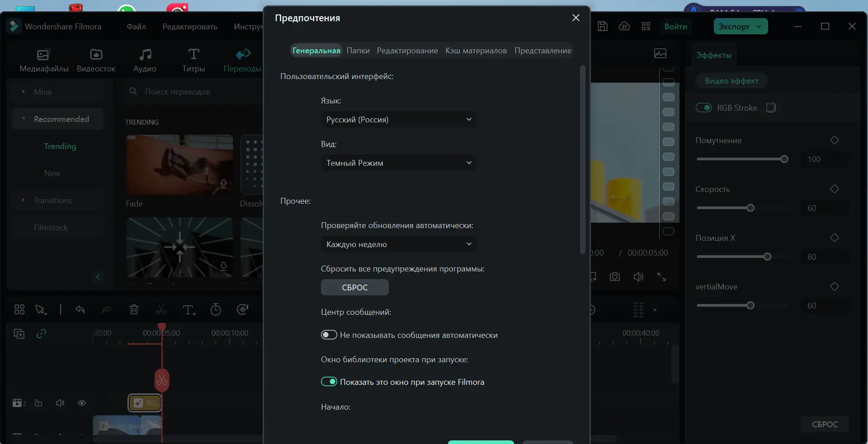Select the Видео эффект button

(x=732, y=81)
